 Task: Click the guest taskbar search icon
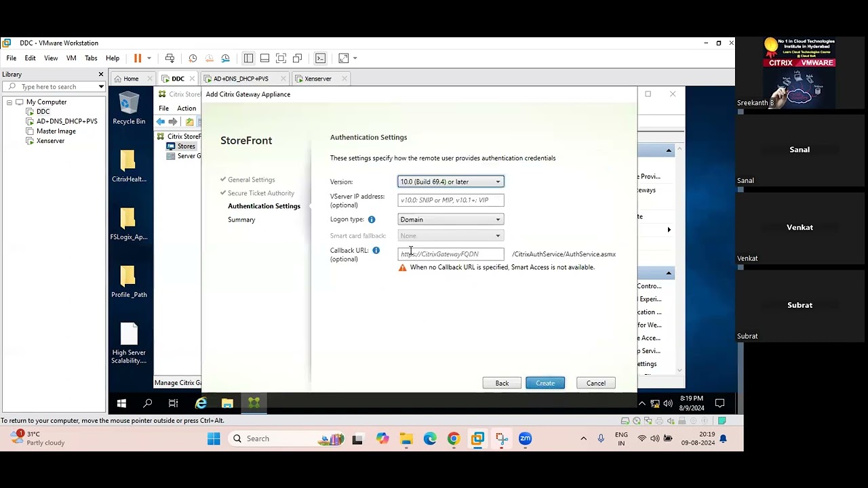tap(147, 403)
